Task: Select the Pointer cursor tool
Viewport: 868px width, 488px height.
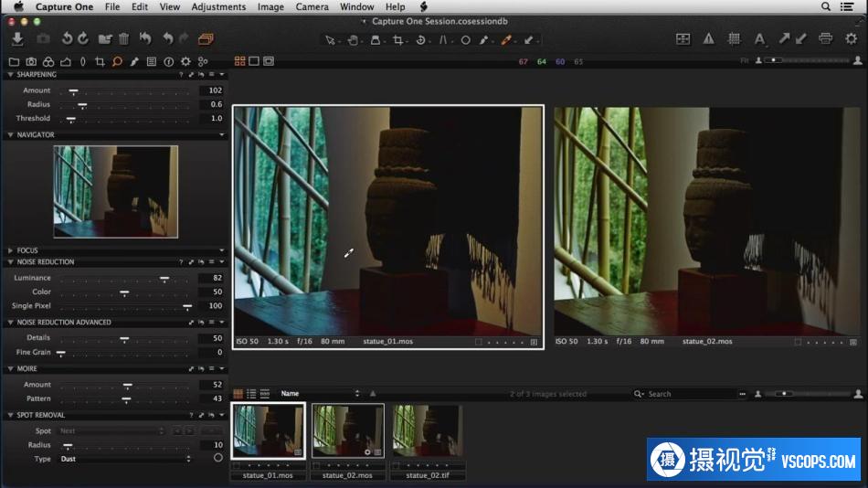Action: pos(330,40)
